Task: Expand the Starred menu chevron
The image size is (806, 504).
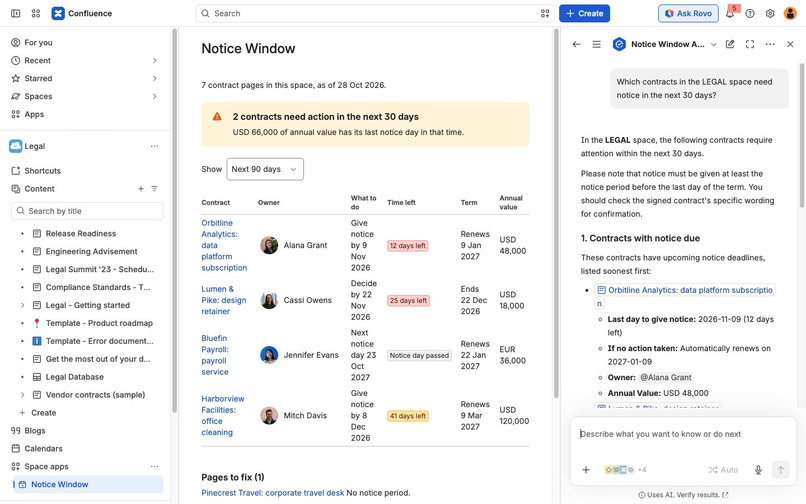Action: point(154,78)
